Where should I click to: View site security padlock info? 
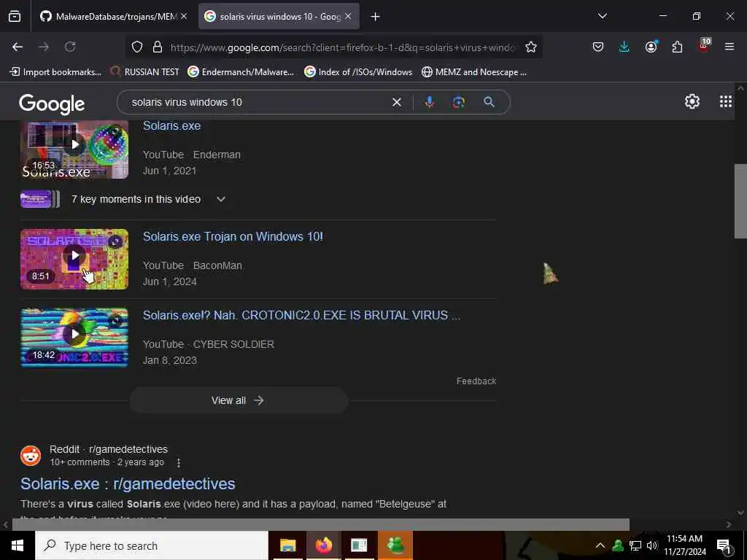tap(158, 47)
